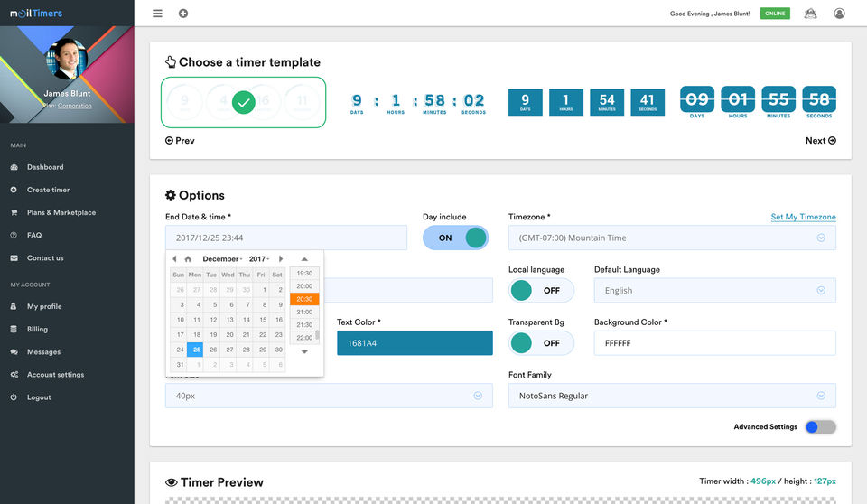Viewport: 867px width, 504px height.
Task: Click the Set My Timezone link
Action: coord(804,217)
